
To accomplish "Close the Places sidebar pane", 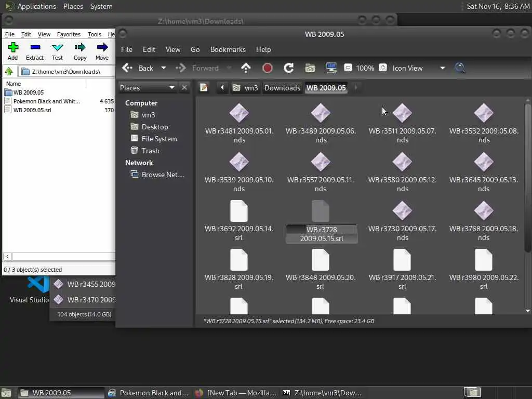I will coord(184,88).
